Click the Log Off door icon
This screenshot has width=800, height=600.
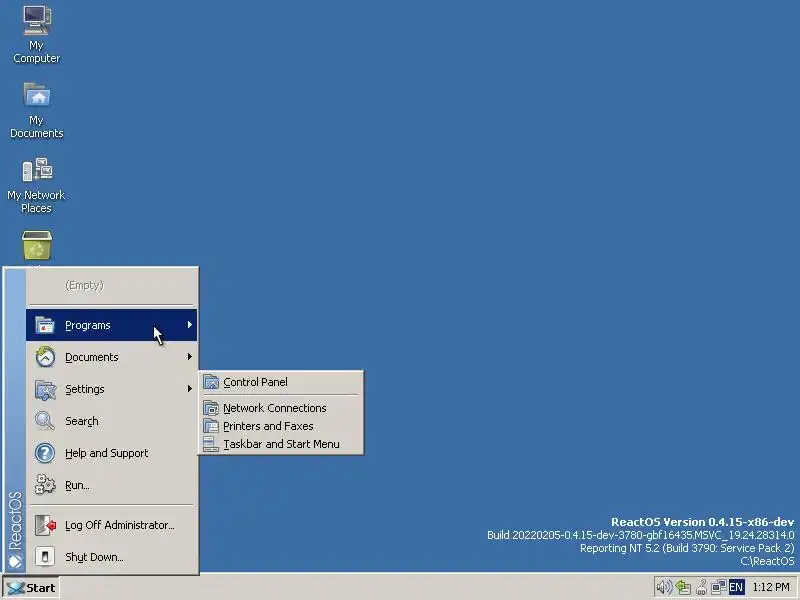tap(45, 525)
